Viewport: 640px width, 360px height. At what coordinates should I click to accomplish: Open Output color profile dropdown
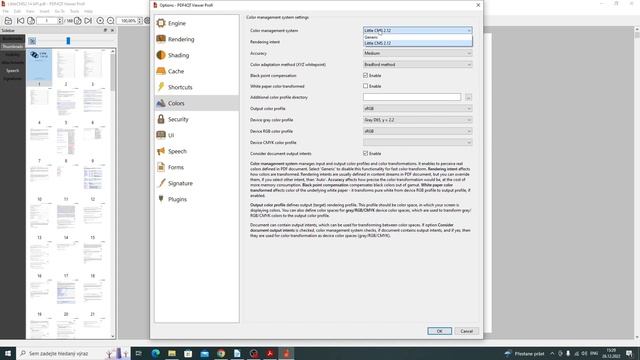point(418,109)
